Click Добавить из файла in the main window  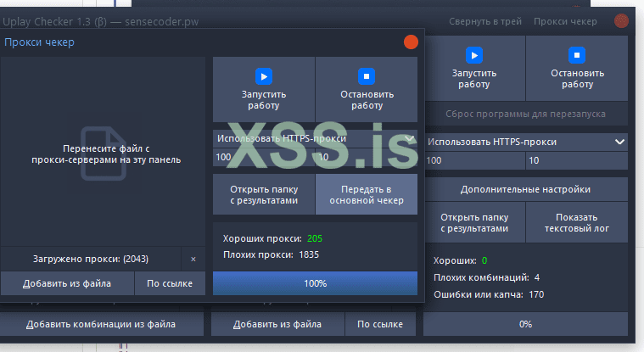277,324
